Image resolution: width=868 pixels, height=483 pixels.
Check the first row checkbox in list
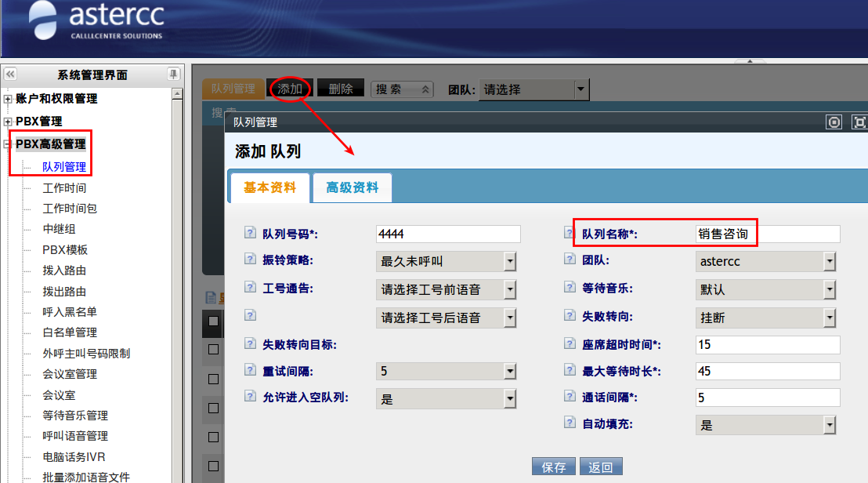pyautogui.click(x=213, y=349)
